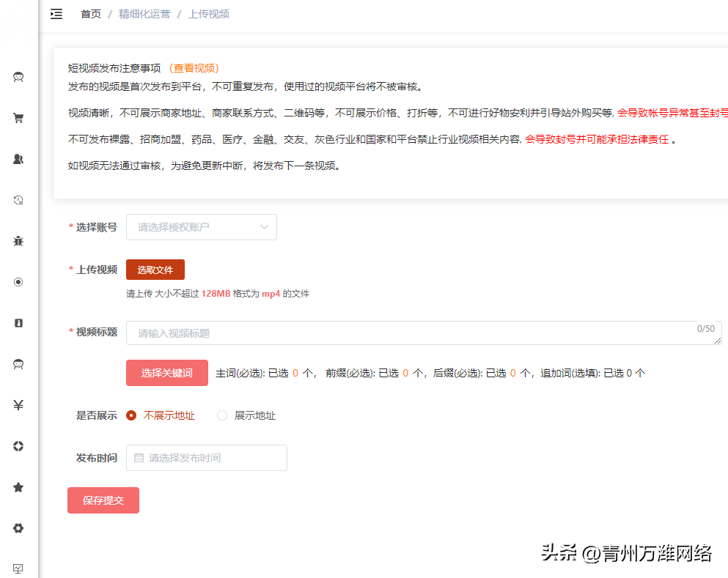Click the refresh history sidebar icon
This screenshot has width=728, height=578.
(x=18, y=199)
